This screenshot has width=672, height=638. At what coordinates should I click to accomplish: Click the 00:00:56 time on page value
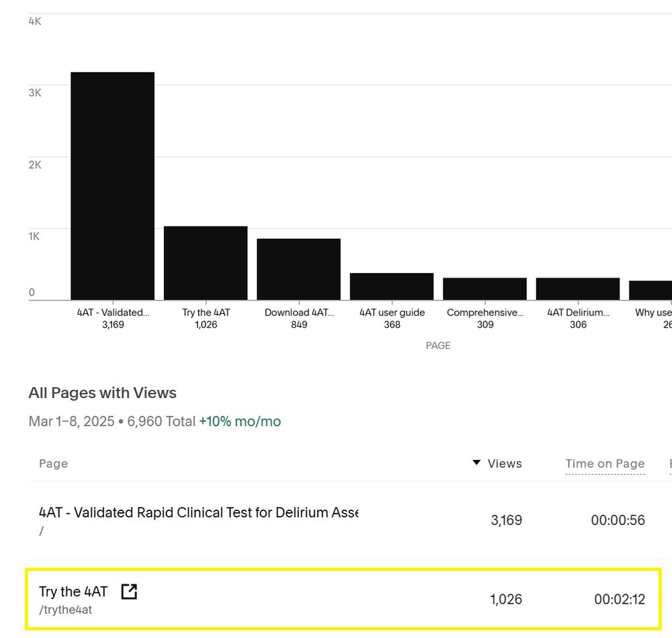tap(618, 520)
